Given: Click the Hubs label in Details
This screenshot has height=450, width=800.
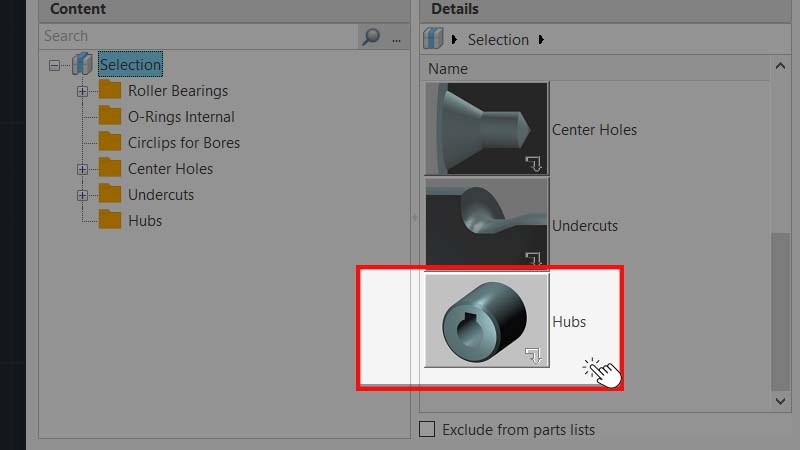Looking at the screenshot, I should point(569,322).
